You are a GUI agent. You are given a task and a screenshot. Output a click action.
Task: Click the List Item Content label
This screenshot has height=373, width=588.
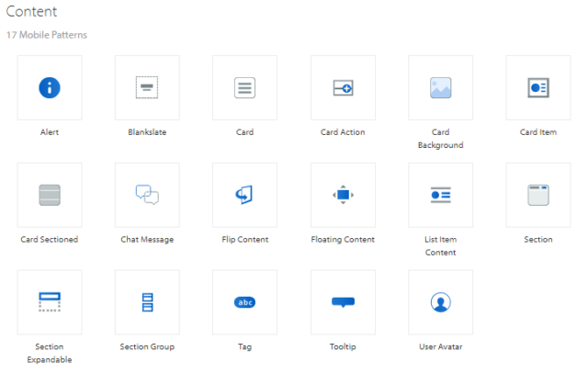441,245
